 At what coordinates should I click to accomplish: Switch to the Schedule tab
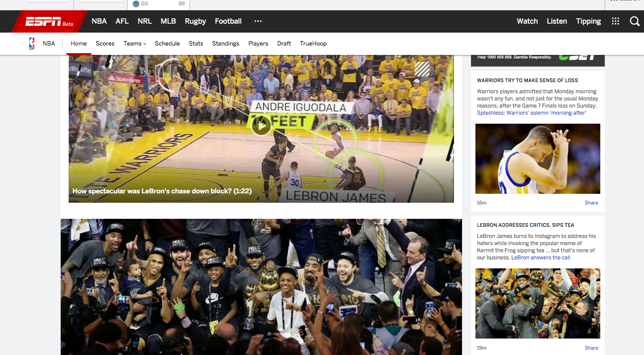pos(167,43)
